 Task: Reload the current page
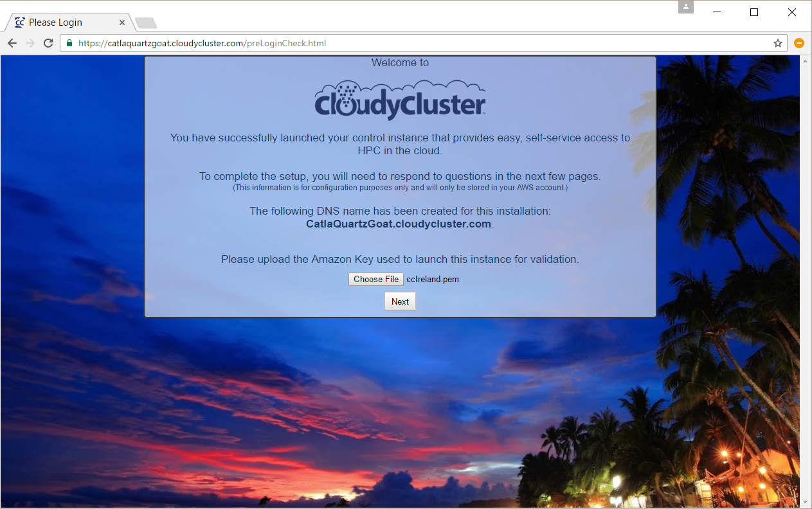pyautogui.click(x=48, y=43)
